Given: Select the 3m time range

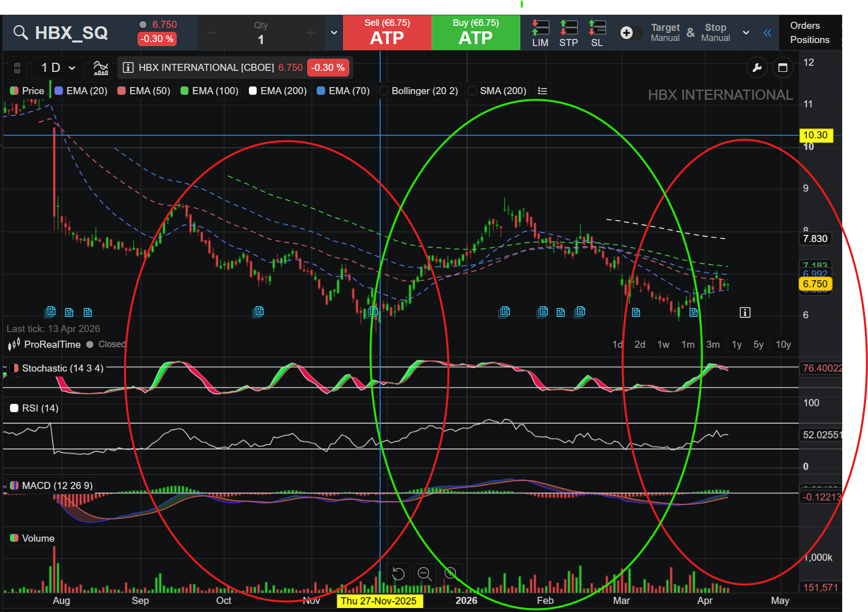Looking at the screenshot, I should pos(713,344).
